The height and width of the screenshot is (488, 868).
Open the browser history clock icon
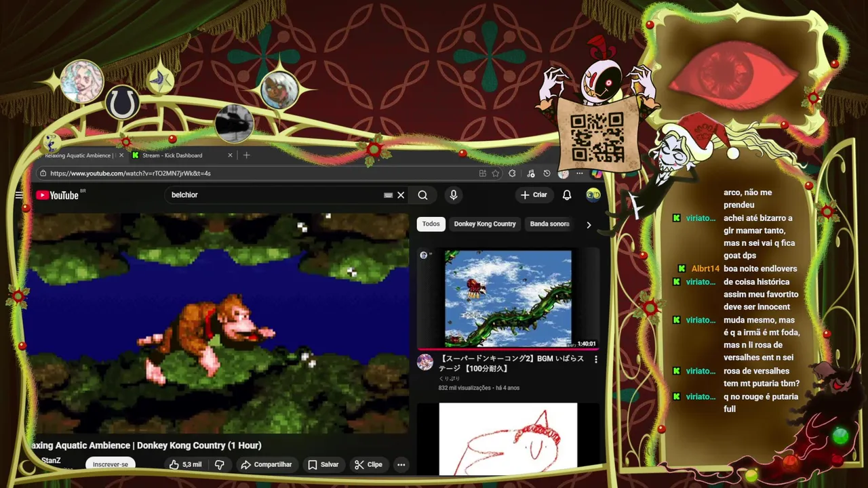click(x=547, y=174)
